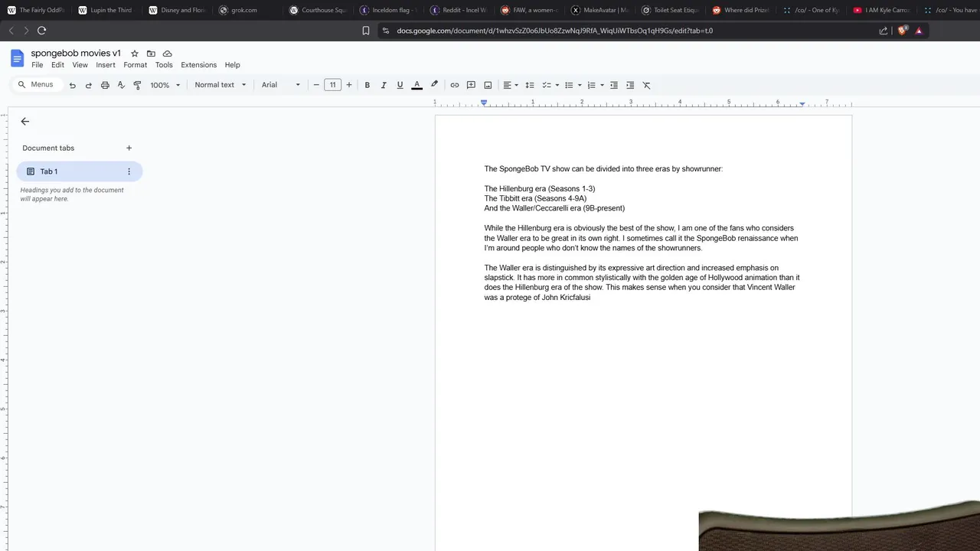Switch to the I AM Kyle Carrozza browser tab
This screenshot has height=551, width=980.
tap(881, 10)
